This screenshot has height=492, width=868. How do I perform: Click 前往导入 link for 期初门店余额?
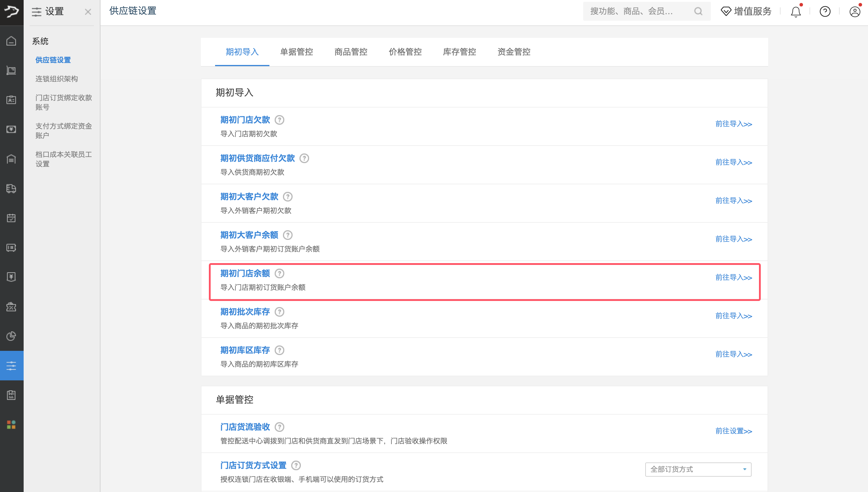coord(734,277)
